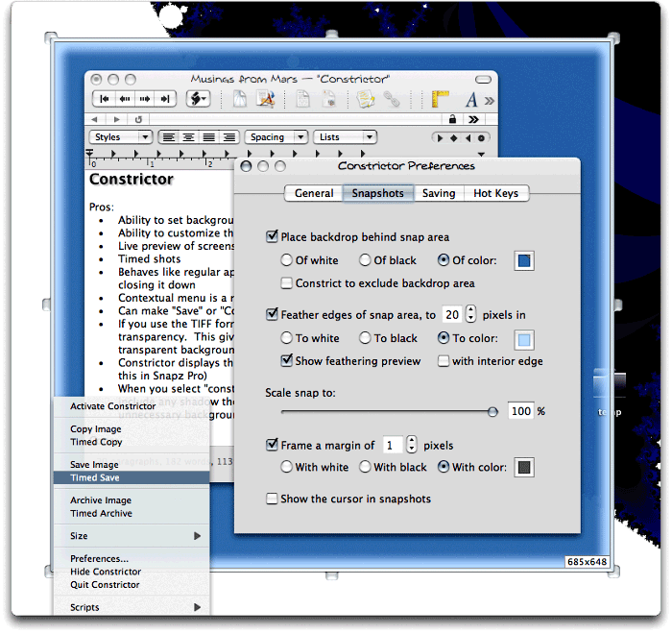672x634 pixels.
Task: Open the Lists dropdown
Action: tap(345, 137)
